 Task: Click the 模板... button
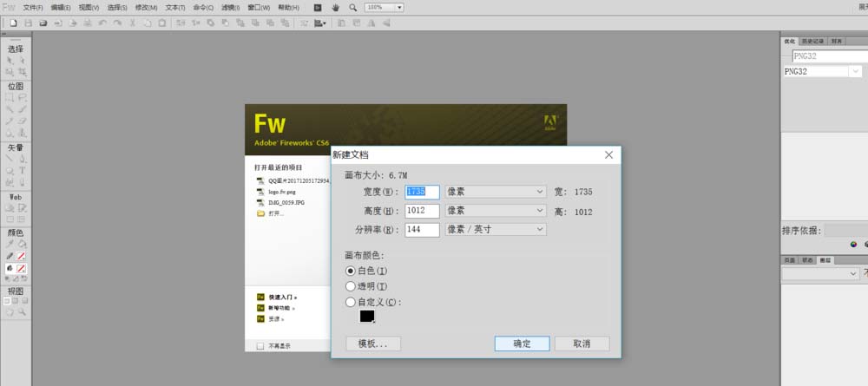(373, 343)
